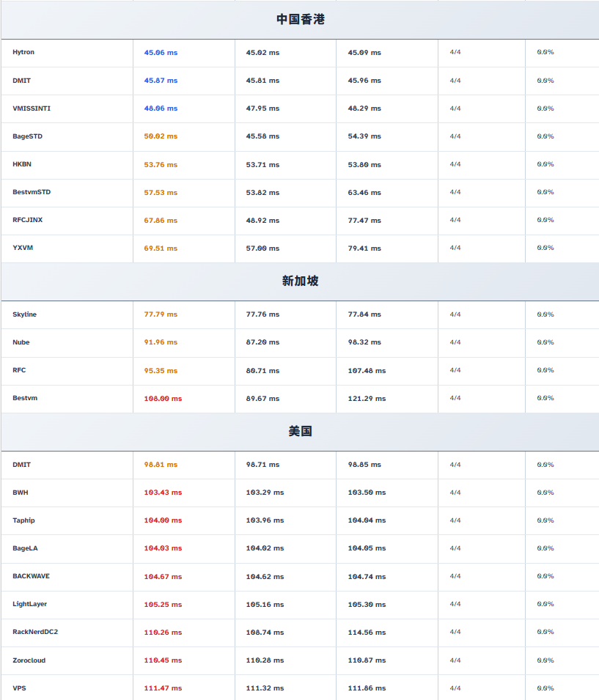The image size is (599, 700).
Task: Select the BageSTD provider name
Action: click(28, 136)
